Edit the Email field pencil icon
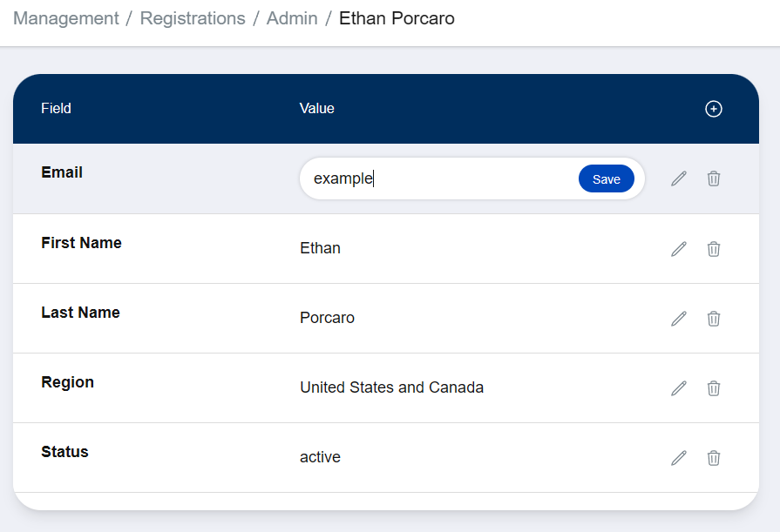The width and height of the screenshot is (780, 532). point(679,178)
